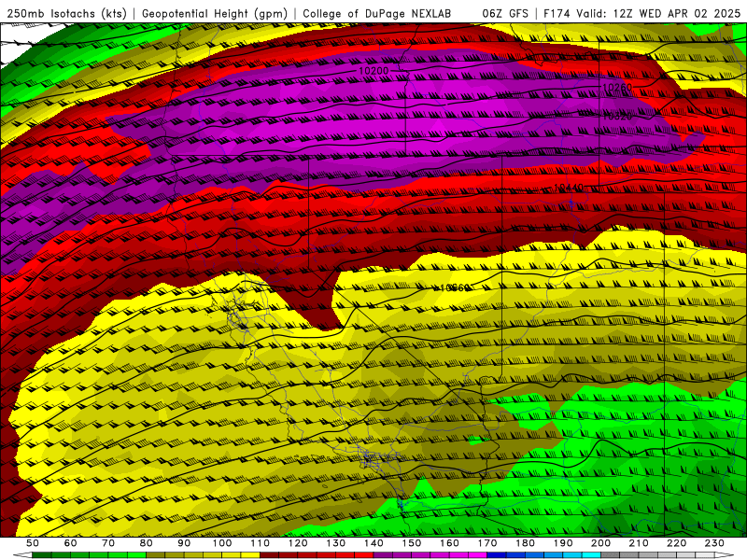
Task: Click the 'F174 Valid: 12Z WED APR 02 2025' text
Action: click(x=641, y=13)
